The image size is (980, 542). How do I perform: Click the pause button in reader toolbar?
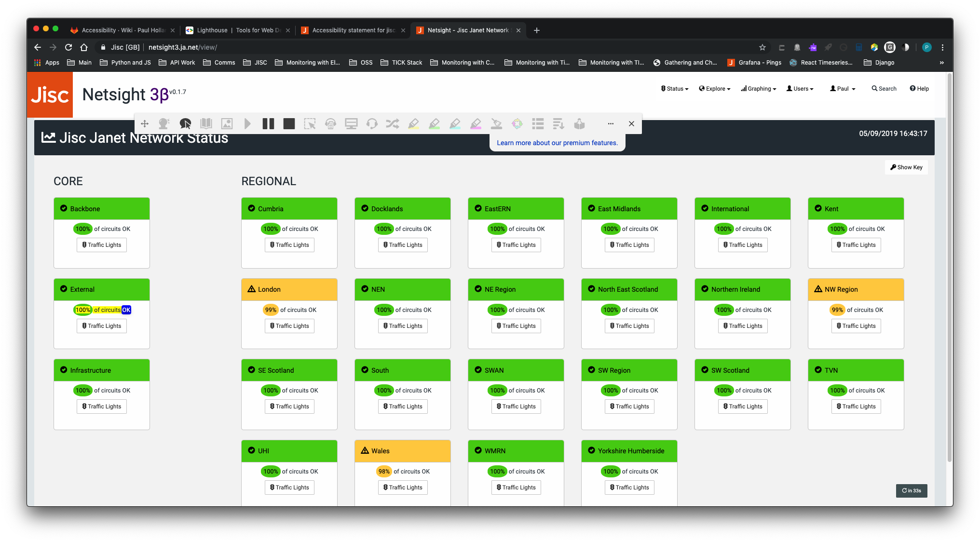(268, 124)
